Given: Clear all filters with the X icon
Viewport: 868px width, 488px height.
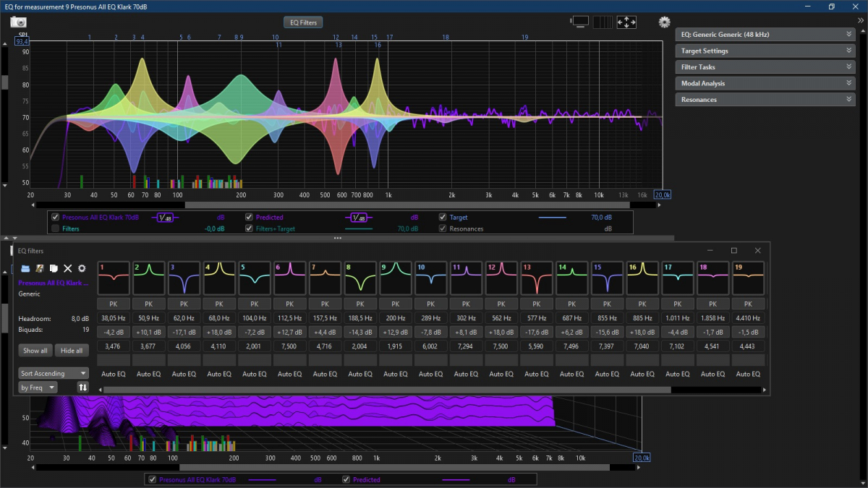Looking at the screenshot, I should click(67, 268).
